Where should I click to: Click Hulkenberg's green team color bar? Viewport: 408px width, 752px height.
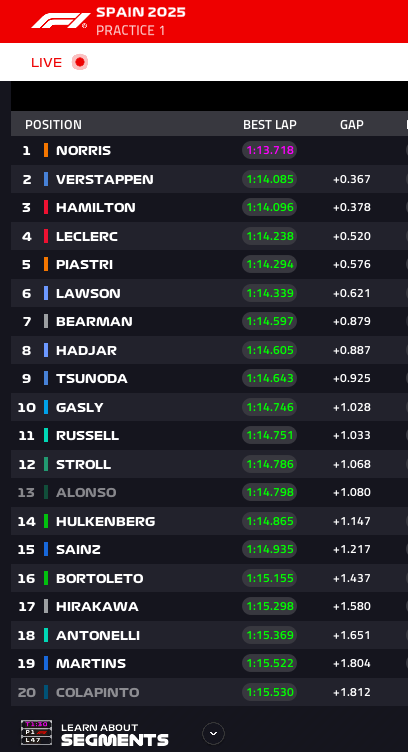click(x=46, y=521)
